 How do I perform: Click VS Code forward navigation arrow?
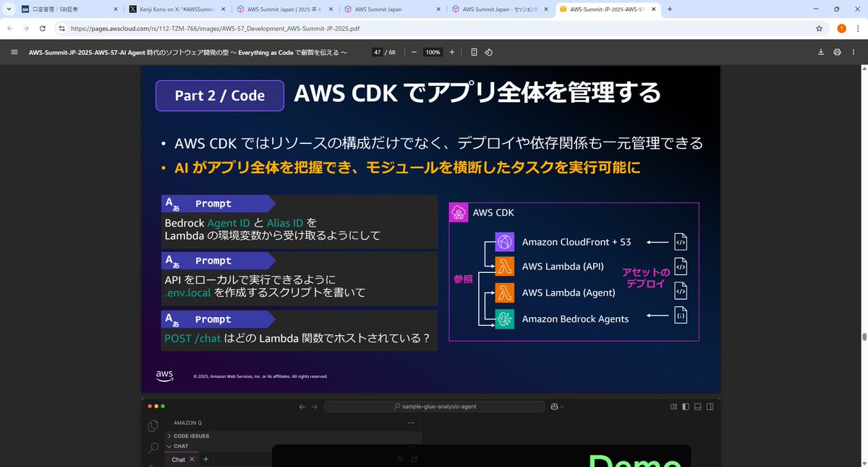(314, 406)
